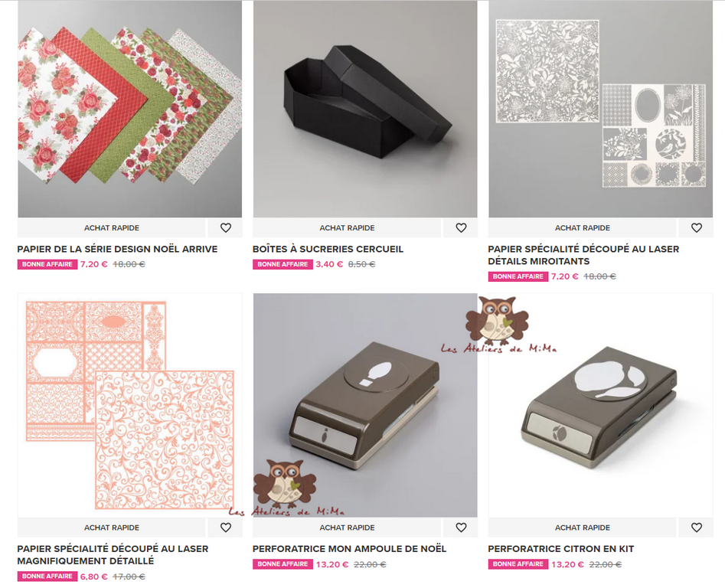Open the Perforatrice Citron en Kit title link

561,549
